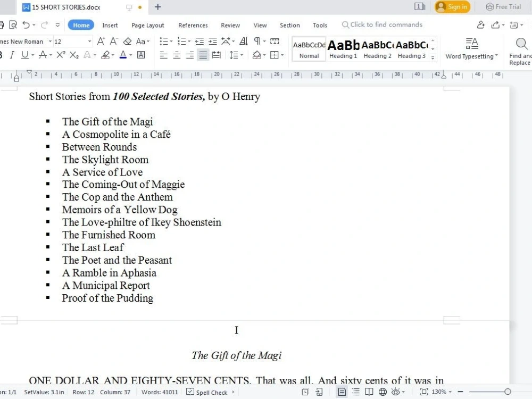The height and width of the screenshot is (399, 532).
Task: Switch to Read mode in the status bar
Action: [x=368, y=392]
